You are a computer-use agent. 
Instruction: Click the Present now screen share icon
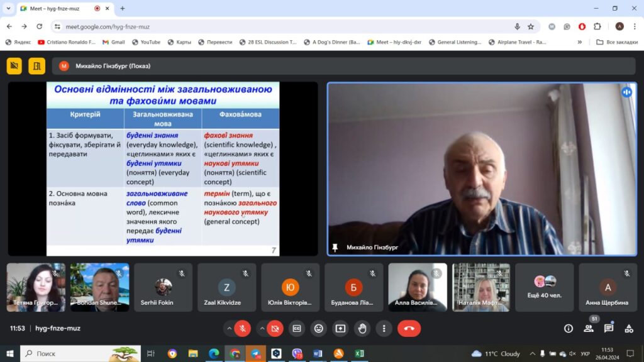pyautogui.click(x=340, y=328)
